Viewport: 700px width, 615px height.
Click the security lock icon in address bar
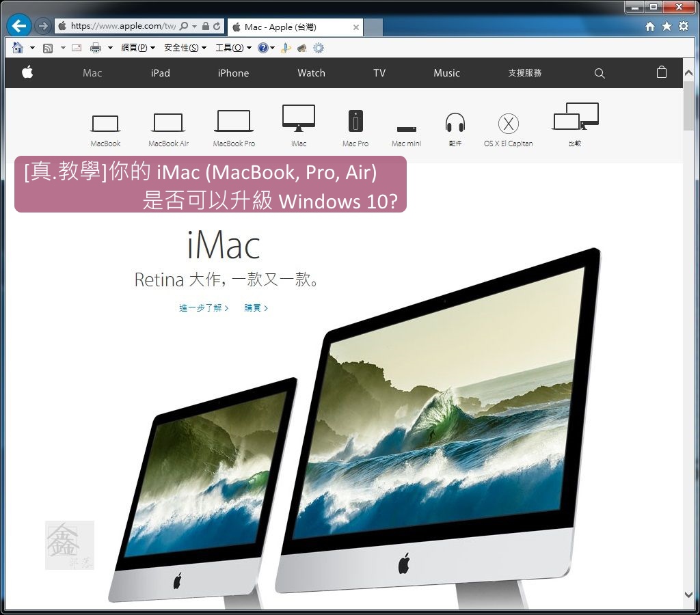(x=205, y=27)
